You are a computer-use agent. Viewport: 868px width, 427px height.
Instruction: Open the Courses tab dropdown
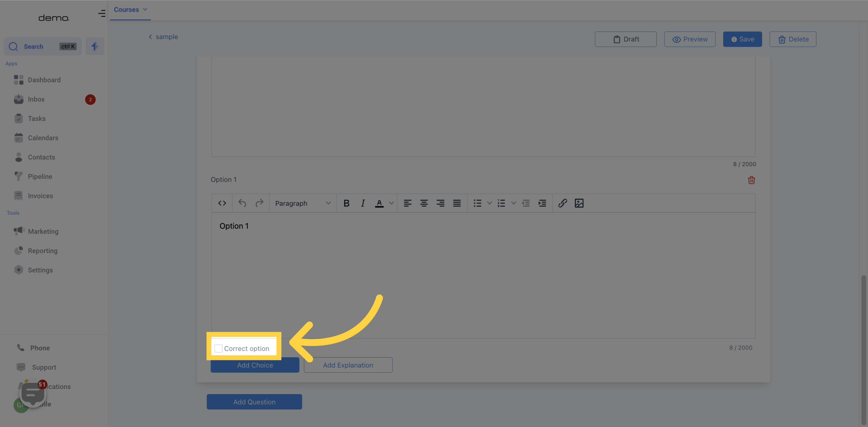pyautogui.click(x=130, y=10)
